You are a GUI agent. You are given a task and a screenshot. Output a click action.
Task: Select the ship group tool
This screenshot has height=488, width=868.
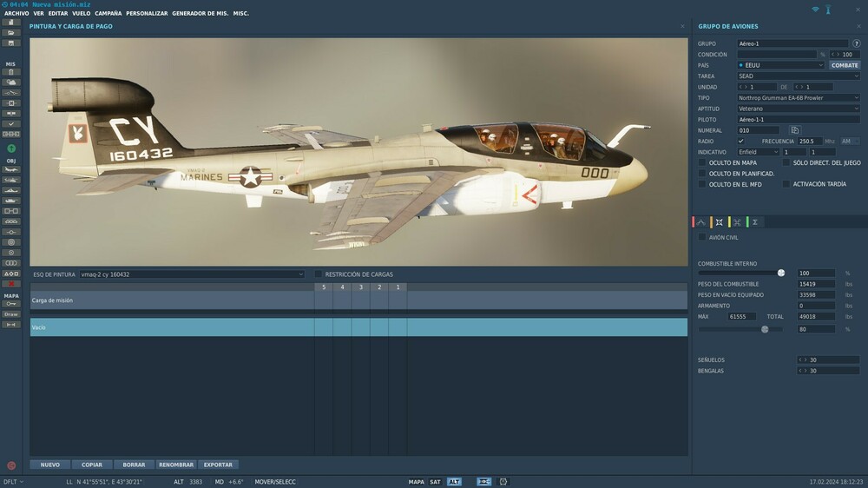coord(11,190)
